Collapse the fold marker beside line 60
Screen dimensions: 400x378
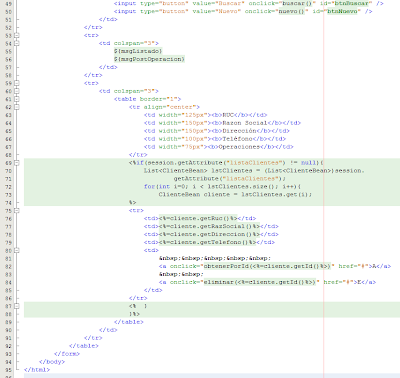[17, 91]
